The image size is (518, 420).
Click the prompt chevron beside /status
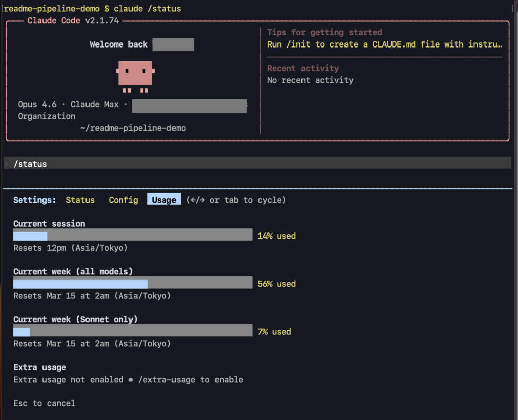(6, 164)
